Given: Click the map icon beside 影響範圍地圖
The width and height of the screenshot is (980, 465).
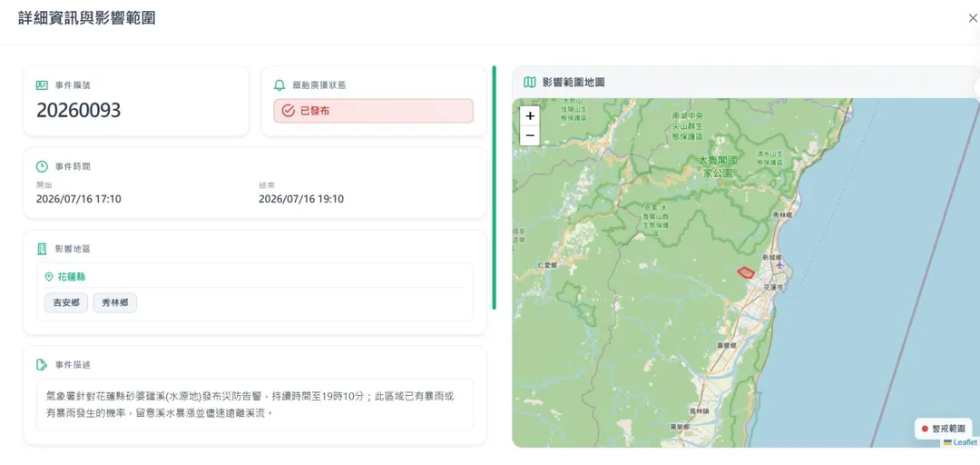Looking at the screenshot, I should tap(529, 82).
